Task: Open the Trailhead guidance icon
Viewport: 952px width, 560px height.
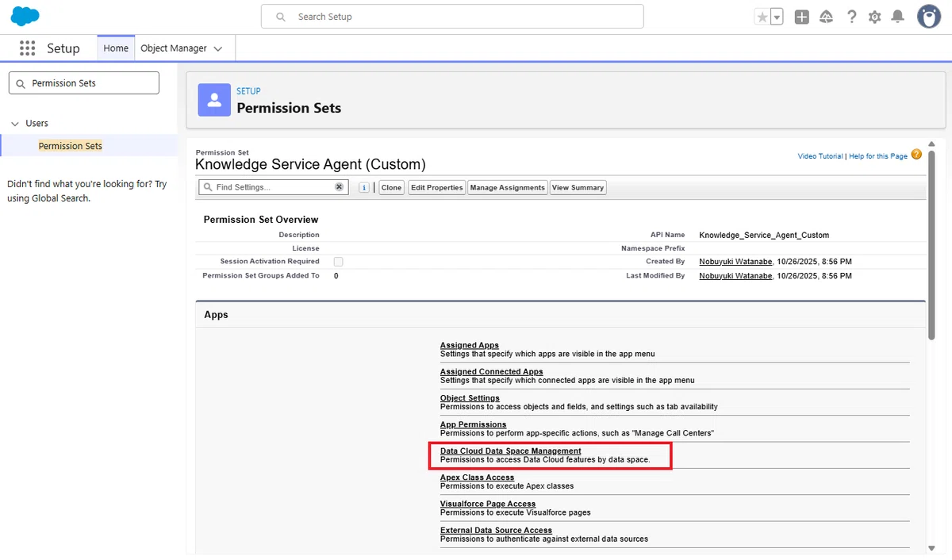Action: (827, 17)
